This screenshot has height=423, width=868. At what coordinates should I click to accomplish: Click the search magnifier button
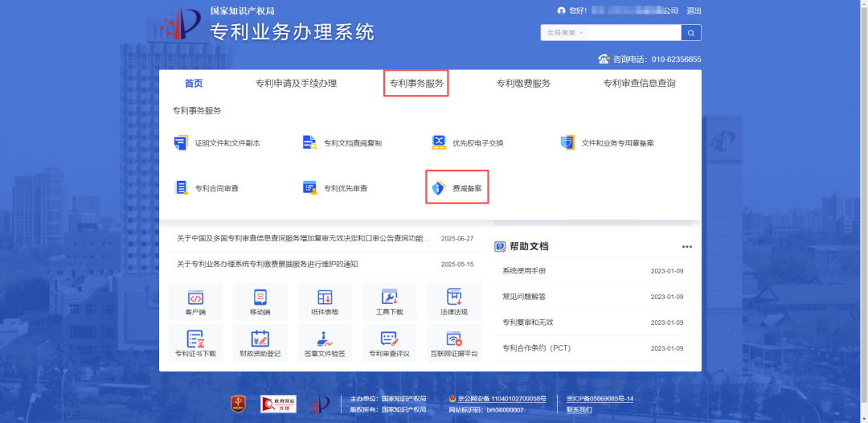pos(691,33)
